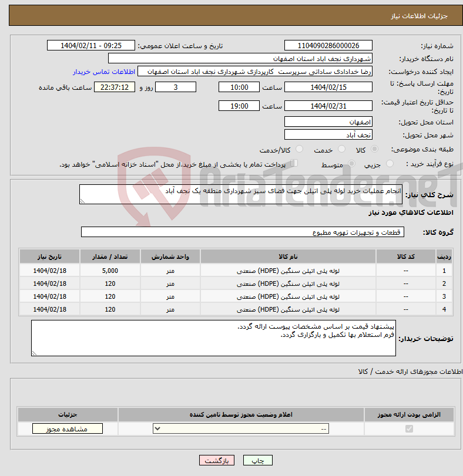The width and height of the screenshot is (463, 476).
Task: Click the item name in row 2
Action: 288,283
